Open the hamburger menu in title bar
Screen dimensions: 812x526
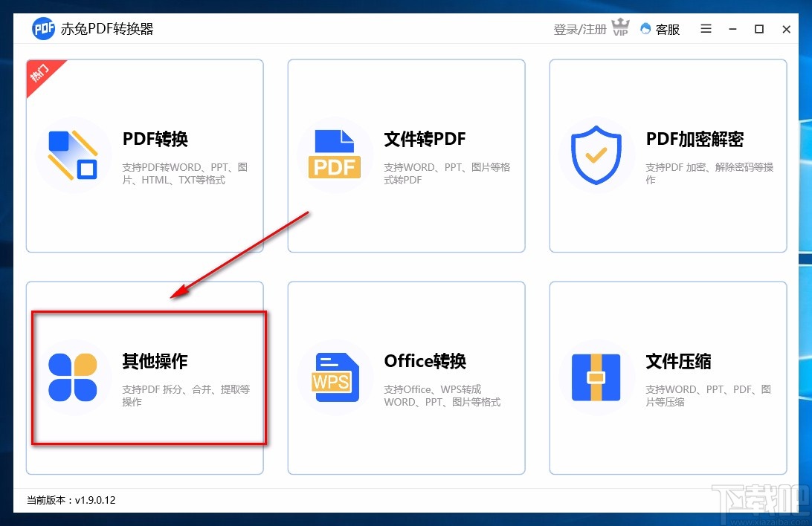click(705, 29)
